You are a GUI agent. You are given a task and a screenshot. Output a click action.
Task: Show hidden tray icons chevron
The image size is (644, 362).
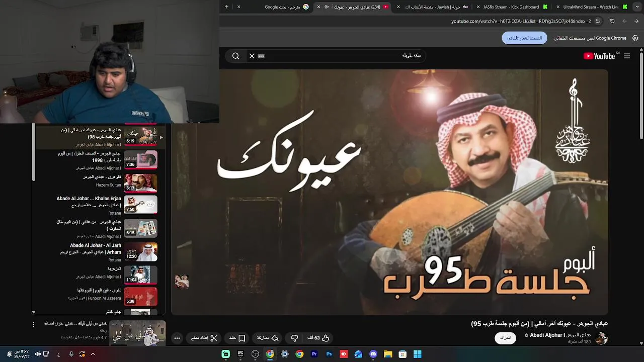93,354
